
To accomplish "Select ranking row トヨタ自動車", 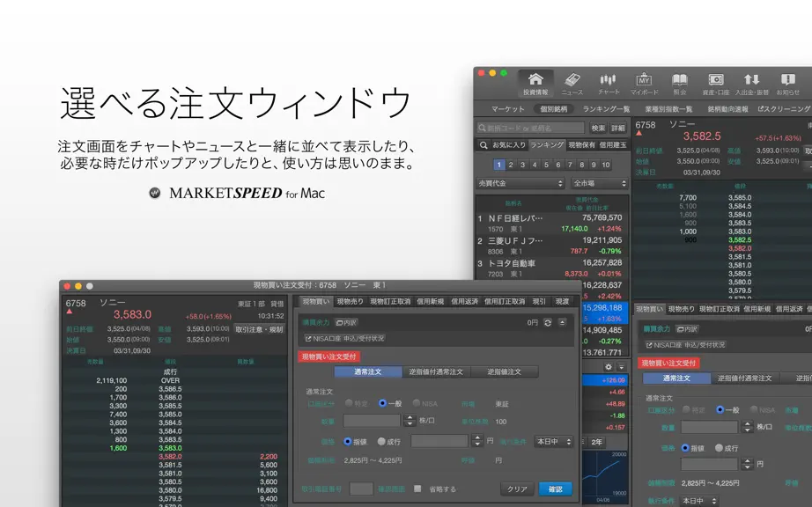I will (550, 268).
